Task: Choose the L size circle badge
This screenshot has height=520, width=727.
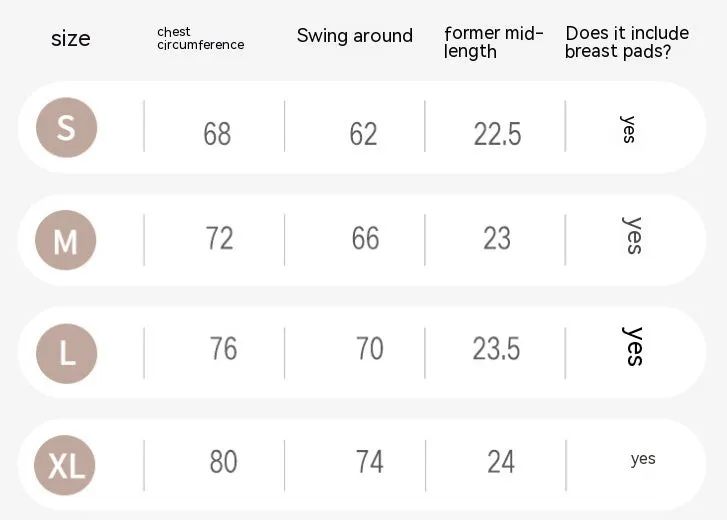Action: pyautogui.click(x=67, y=354)
